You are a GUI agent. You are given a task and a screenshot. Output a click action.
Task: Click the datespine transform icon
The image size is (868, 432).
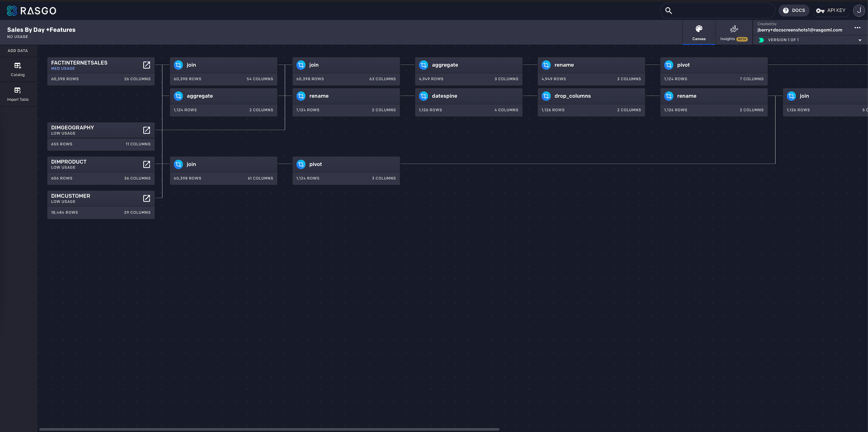tap(424, 96)
